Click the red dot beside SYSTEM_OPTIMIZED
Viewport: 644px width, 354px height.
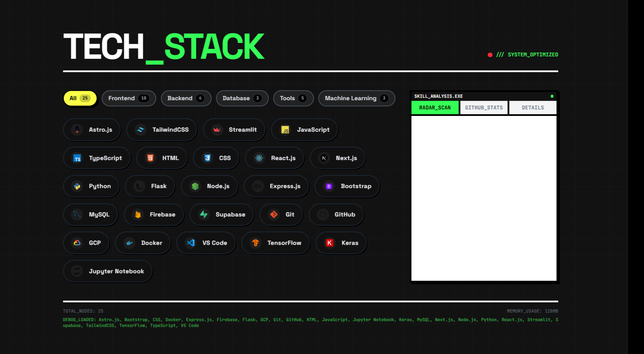click(x=490, y=55)
